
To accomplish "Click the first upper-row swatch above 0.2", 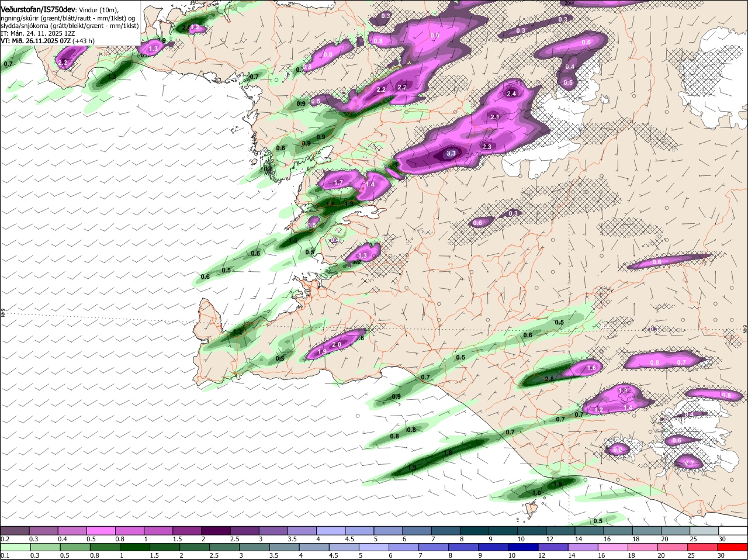I will [x=15, y=530].
